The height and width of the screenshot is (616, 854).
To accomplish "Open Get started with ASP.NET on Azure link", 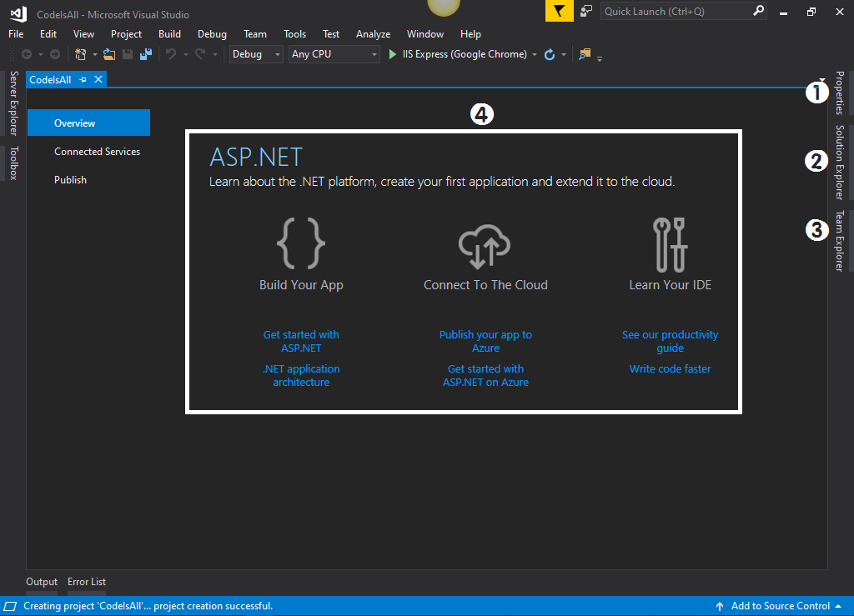I will [485, 375].
